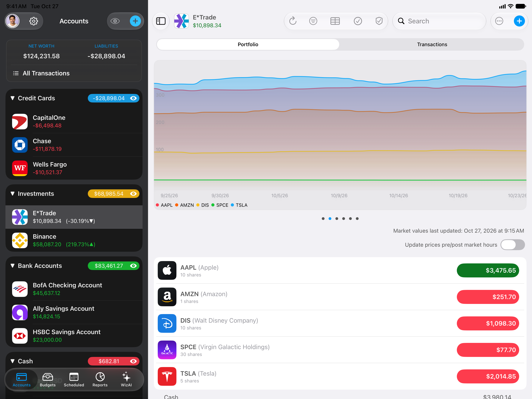Open the Binance investment account

pos(74,240)
